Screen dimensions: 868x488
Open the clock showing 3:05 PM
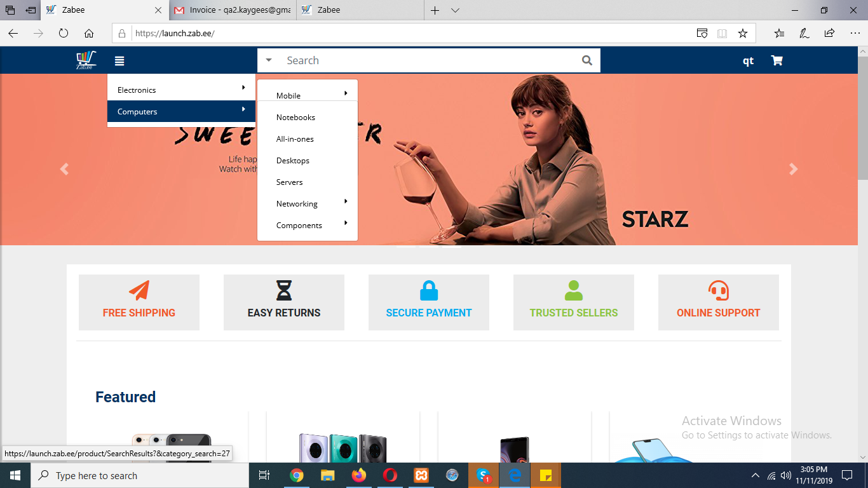coord(813,475)
